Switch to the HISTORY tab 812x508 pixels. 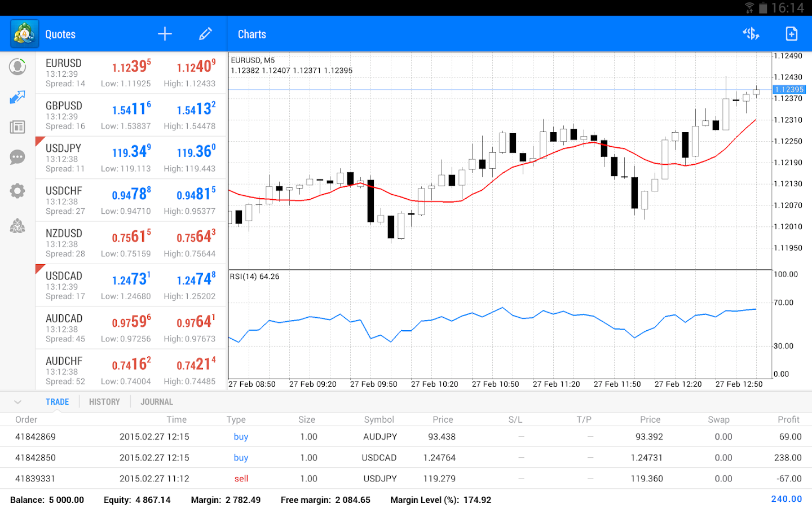[104, 402]
